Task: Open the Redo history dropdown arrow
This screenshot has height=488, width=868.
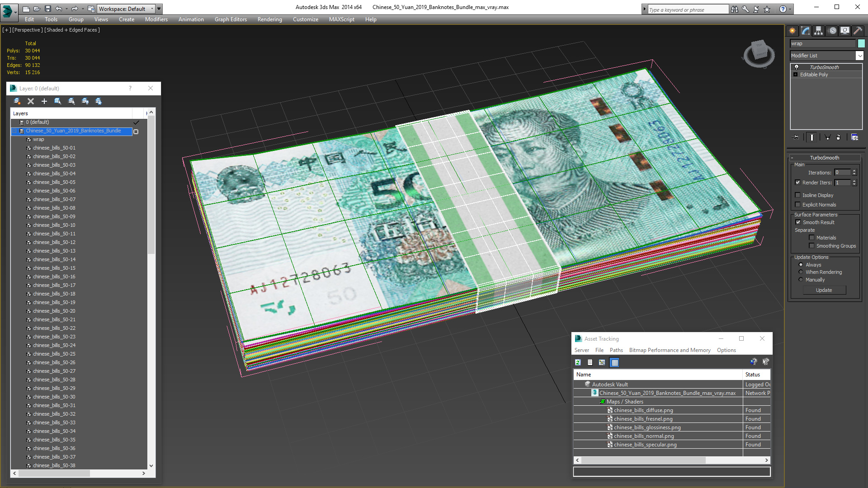Action: coord(82,9)
